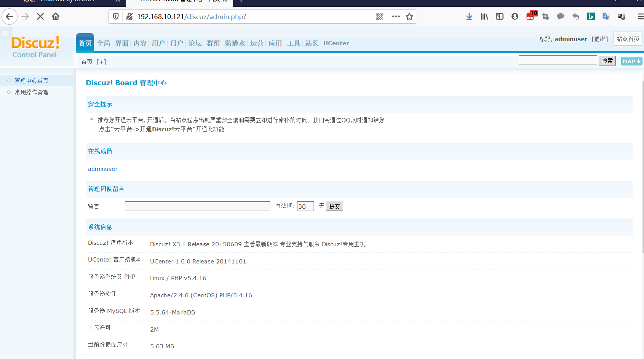Click the 5.5.64-MariaDB version text
Screen dimensions: 644x359
coord(173,313)
